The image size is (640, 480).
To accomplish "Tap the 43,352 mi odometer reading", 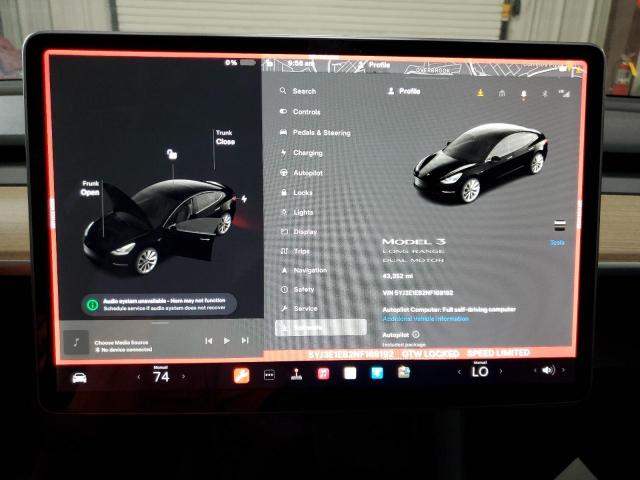I will click(398, 276).
